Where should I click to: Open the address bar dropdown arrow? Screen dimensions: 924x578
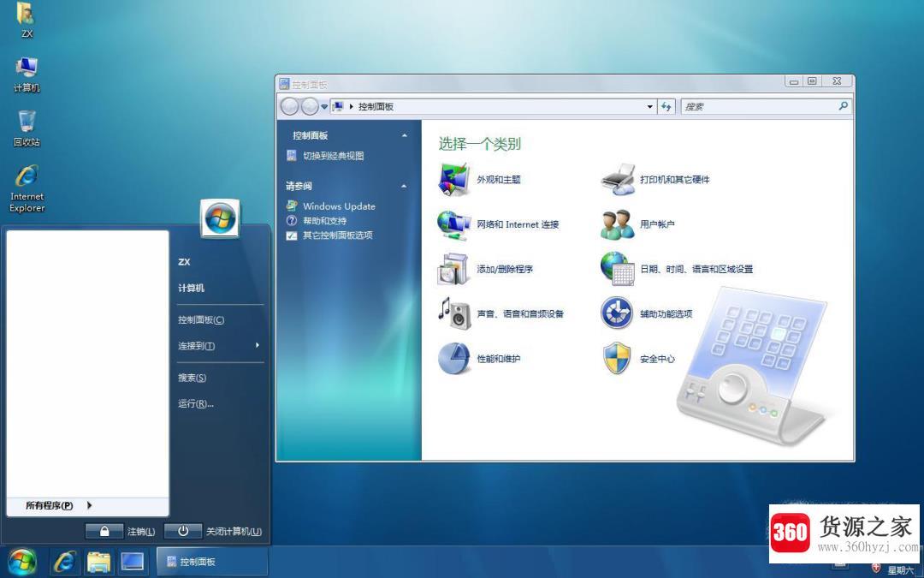click(x=650, y=107)
